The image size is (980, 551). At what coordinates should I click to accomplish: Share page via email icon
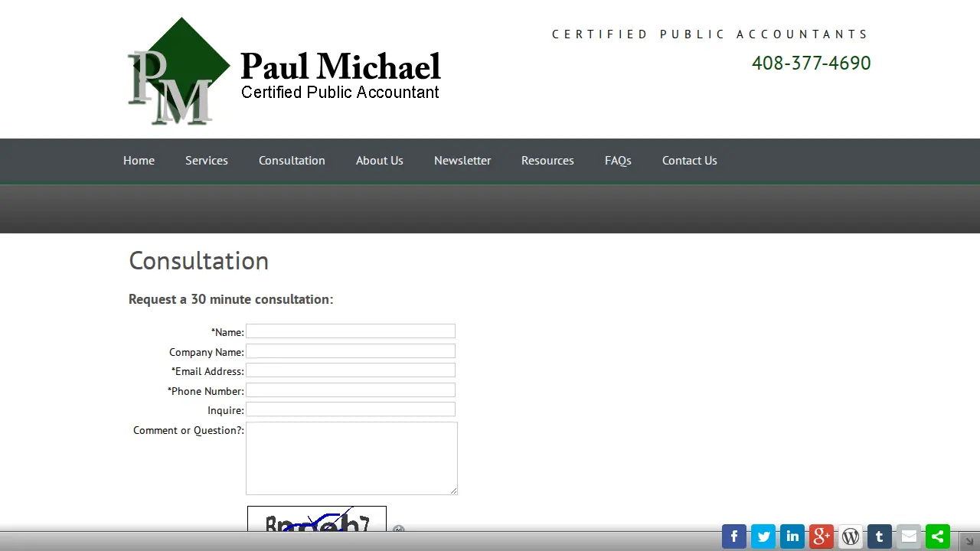click(909, 536)
